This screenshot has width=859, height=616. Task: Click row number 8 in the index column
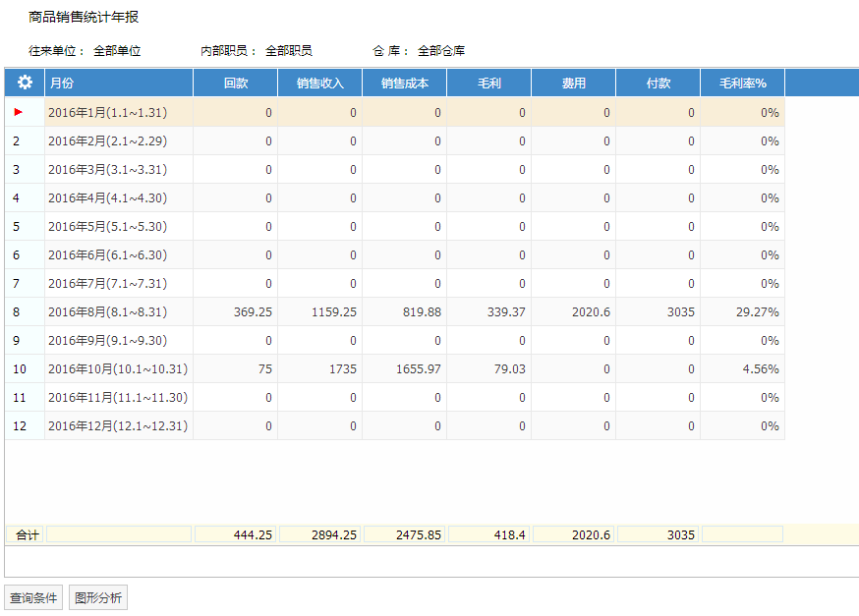click(x=16, y=312)
